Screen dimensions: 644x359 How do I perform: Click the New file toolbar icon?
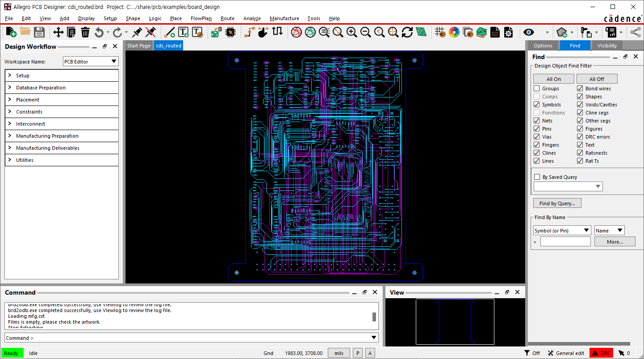(x=11, y=32)
